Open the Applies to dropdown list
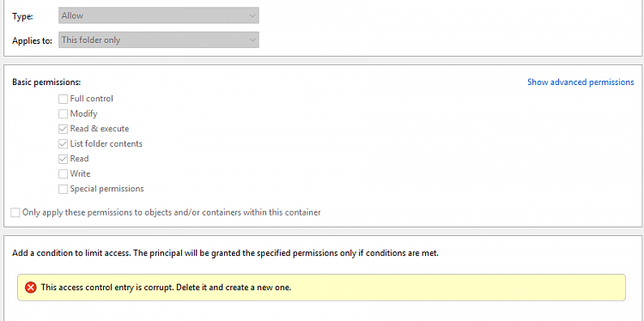The height and width of the screenshot is (321, 644). pyautogui.click(x=159, y=39)
